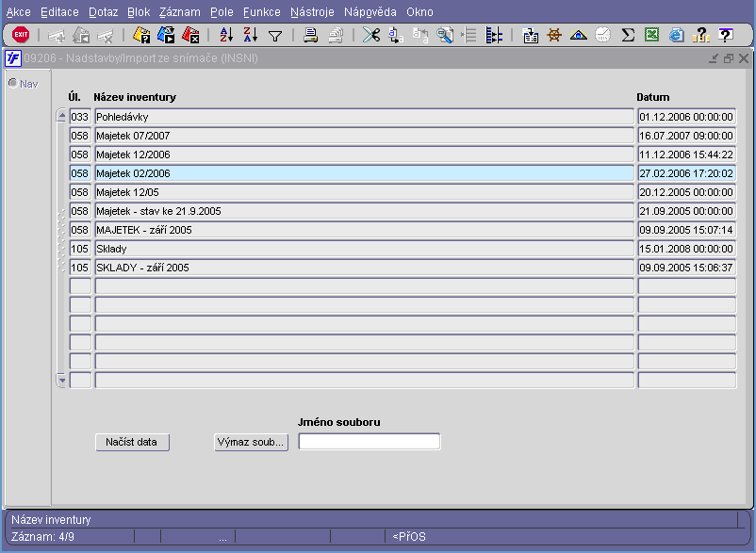
Task: Click the iF form window icon
Action: tap(13, 58)
